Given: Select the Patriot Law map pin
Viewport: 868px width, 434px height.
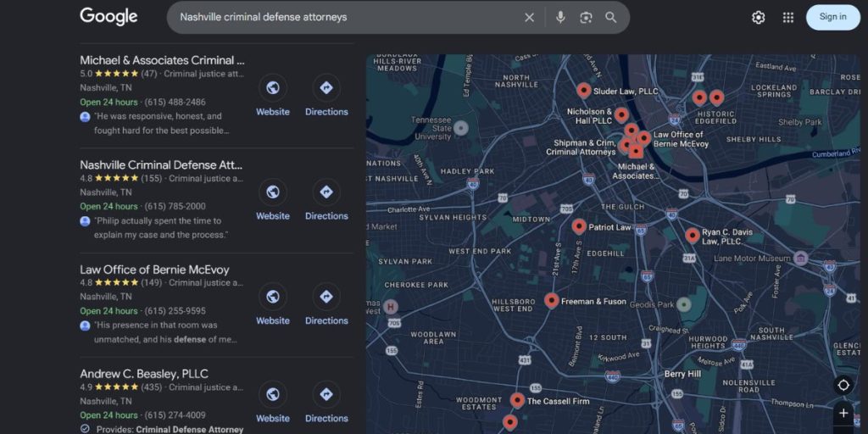Looking at the screenshot, I should click(x=579, y=225).
